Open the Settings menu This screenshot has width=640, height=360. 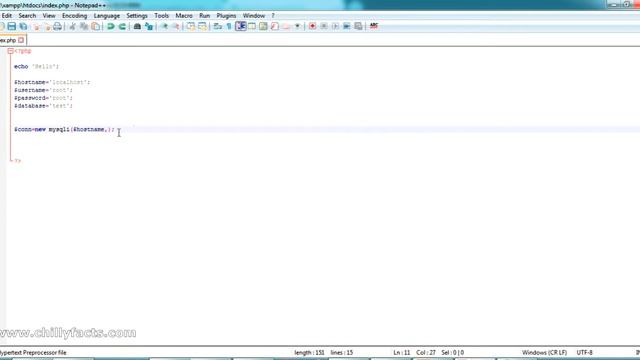point(137,16)
